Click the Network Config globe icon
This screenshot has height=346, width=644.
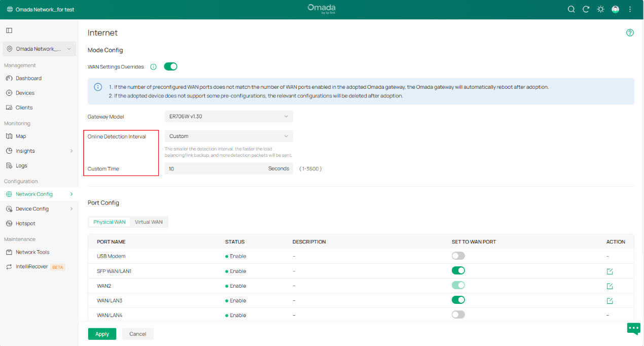(9, 194)
